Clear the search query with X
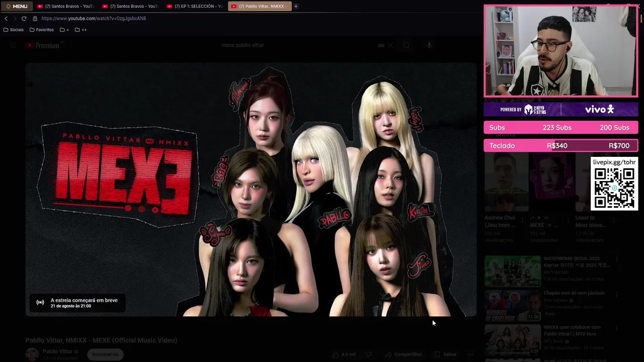This screenshot has width=644, height=362. pyautogui.click(x=390, y=45)
